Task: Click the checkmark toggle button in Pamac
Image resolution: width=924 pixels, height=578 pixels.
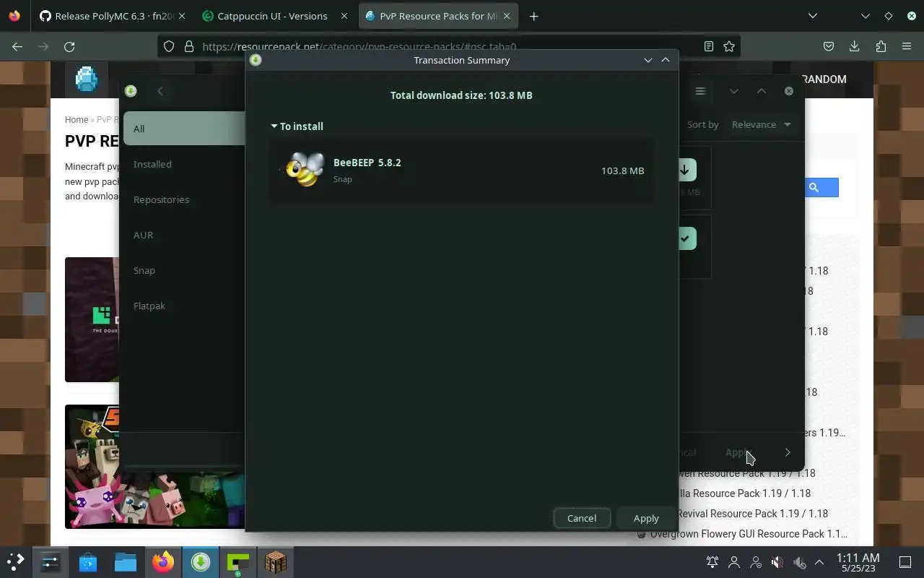Action: [685, 238]
